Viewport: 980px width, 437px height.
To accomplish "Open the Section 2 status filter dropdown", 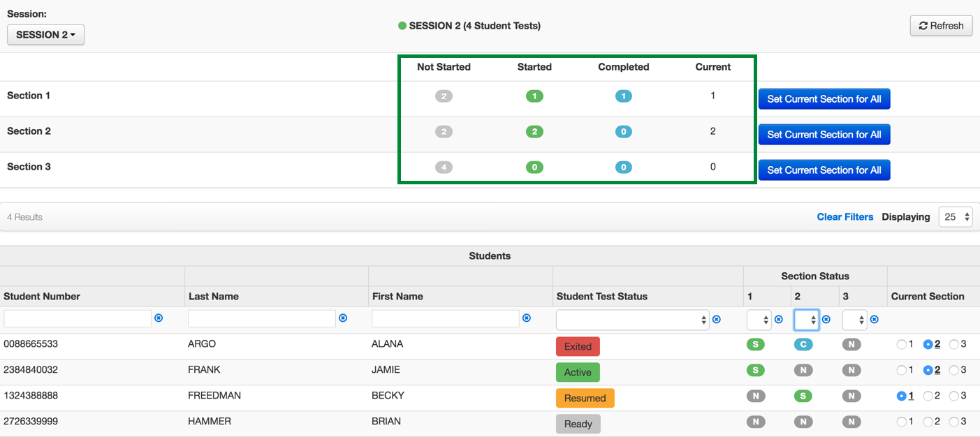I will (x=806, y=320).
